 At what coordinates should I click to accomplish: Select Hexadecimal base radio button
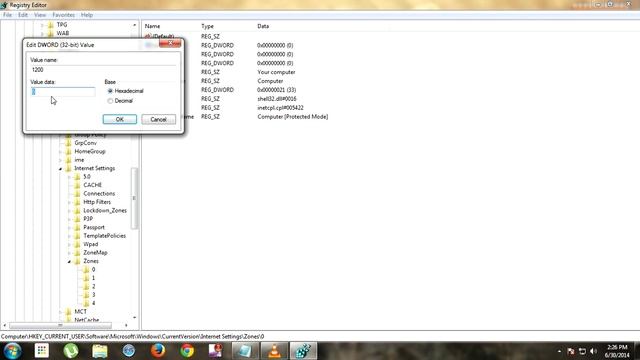coord(110,91)
